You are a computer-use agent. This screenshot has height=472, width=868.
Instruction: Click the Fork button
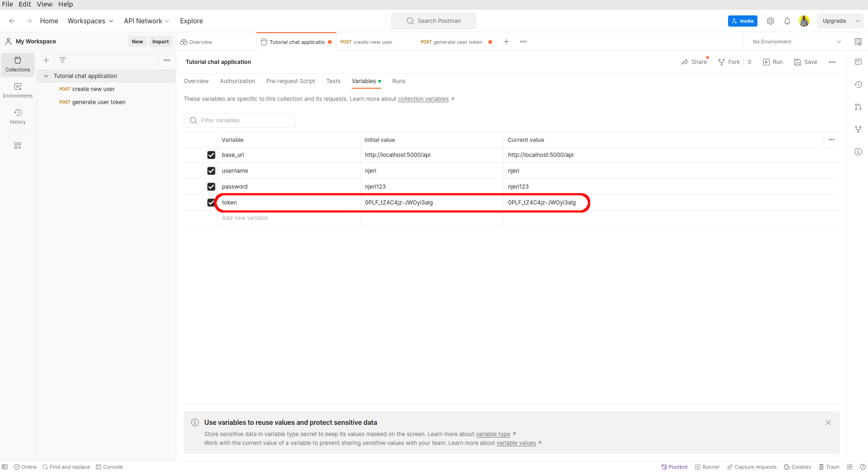pyautogui.click(x=729, y=62)
